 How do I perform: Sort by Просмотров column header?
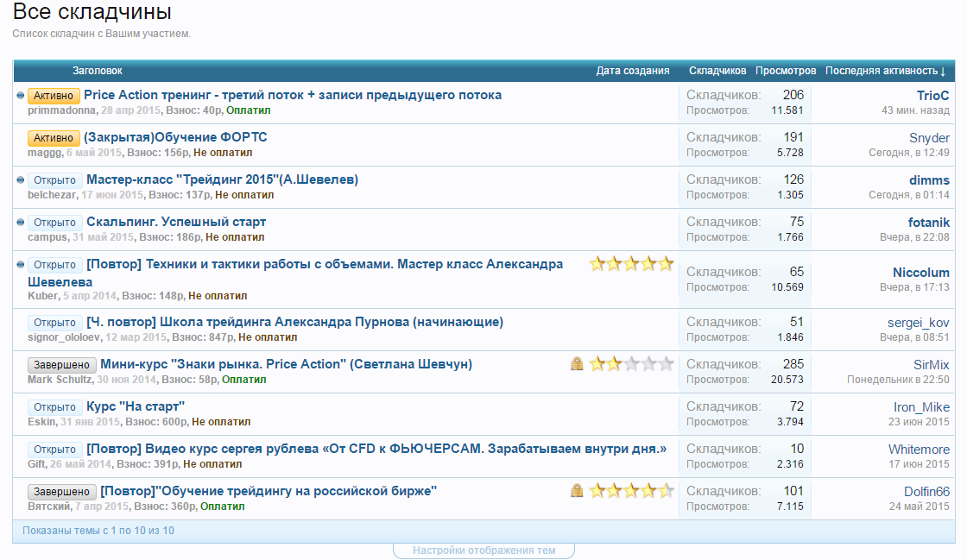pos(786,71)
